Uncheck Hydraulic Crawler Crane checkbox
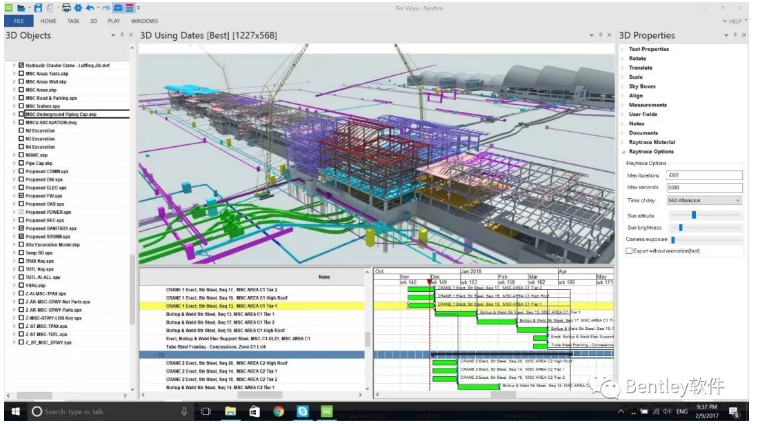The image size is (757, 424). (x=21, y=65)
